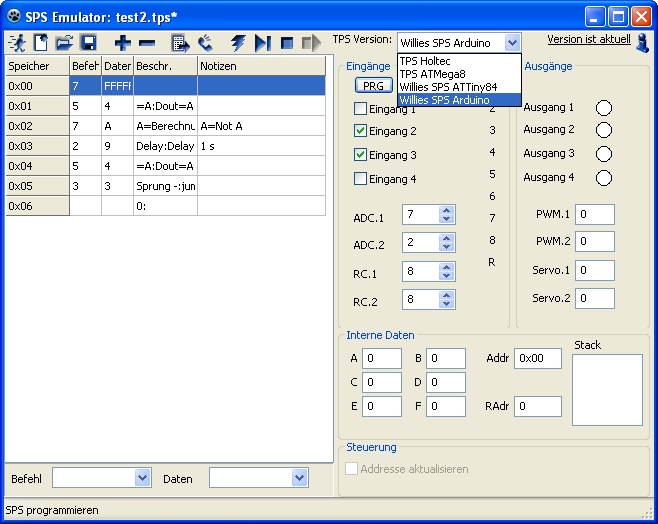Increase the ADC.1 value with up arrow

pos(446,211)
